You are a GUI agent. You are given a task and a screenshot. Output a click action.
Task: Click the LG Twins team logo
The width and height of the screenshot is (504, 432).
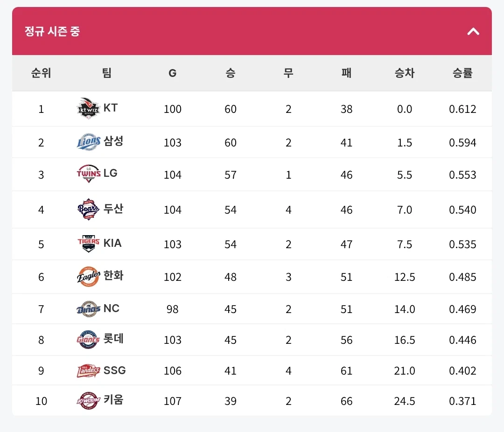(88, 174)
